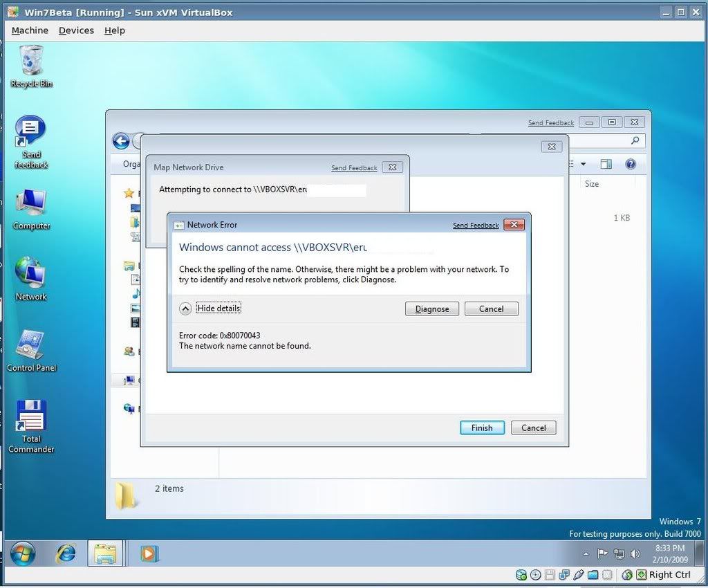Click the Diagnose button

tap(431, 309)
